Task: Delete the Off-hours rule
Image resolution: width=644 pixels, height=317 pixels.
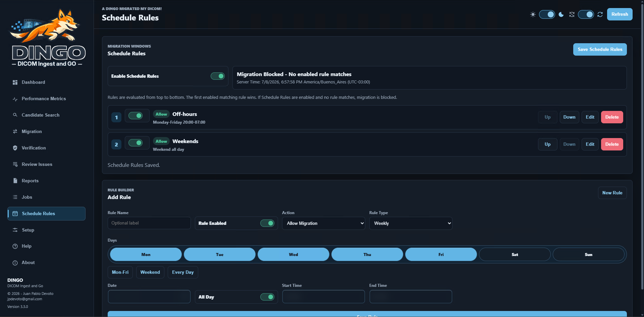Action: 612,117
